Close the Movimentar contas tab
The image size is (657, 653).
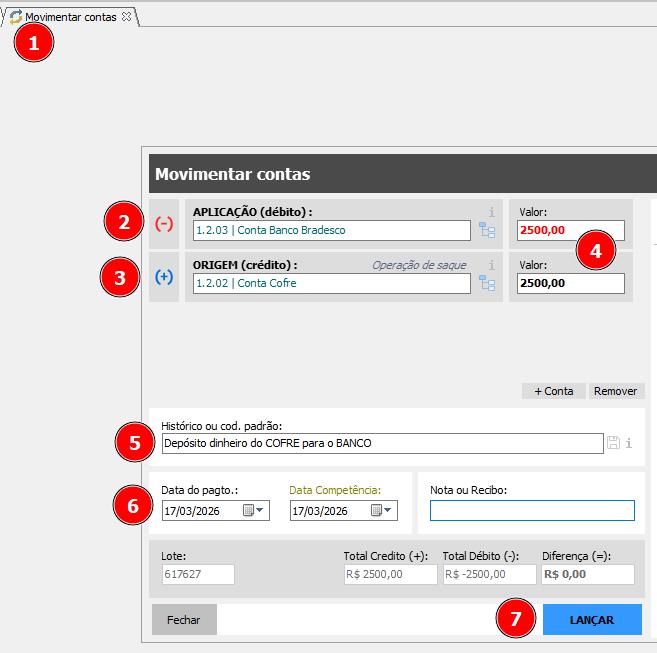(x=126, y=17)
